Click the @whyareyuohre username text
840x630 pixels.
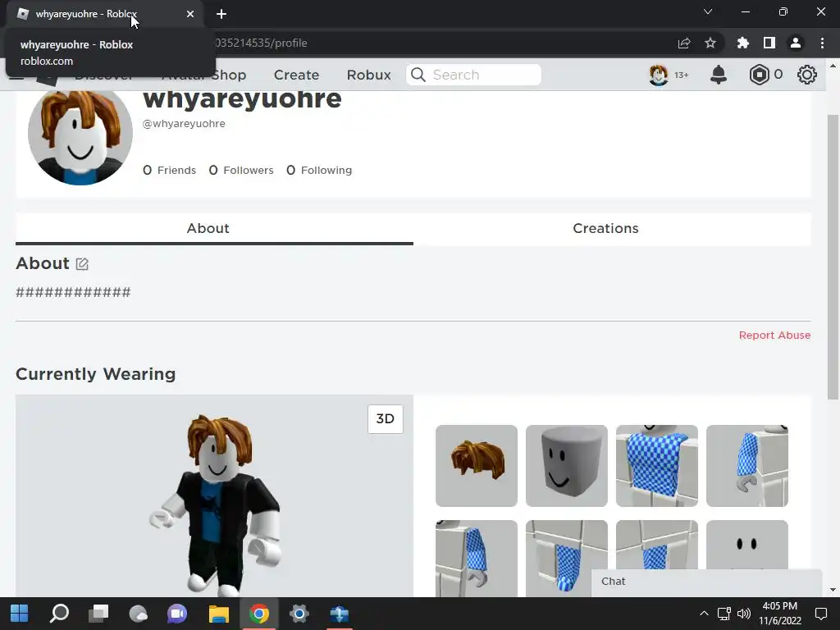point(184,124)
